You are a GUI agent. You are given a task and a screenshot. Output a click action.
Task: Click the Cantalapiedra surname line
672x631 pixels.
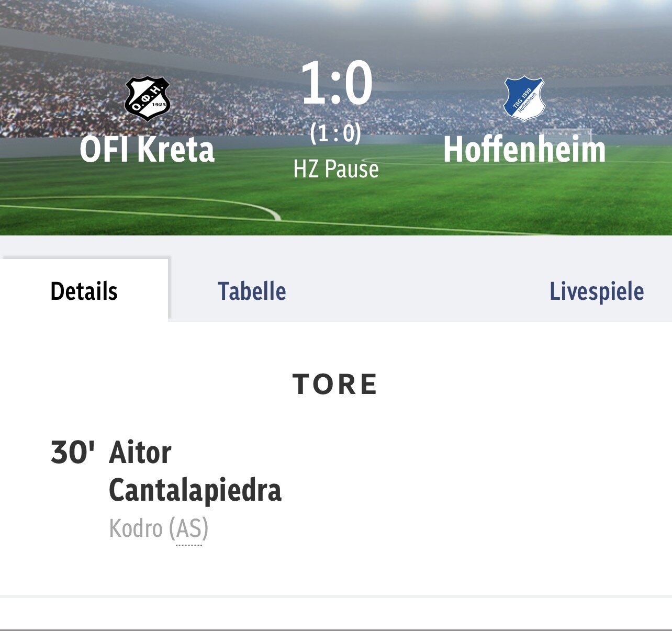coord(195,490)
